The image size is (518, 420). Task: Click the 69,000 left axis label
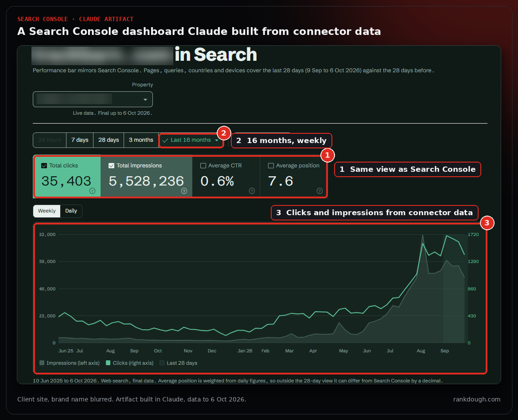(x=47, y=262)
